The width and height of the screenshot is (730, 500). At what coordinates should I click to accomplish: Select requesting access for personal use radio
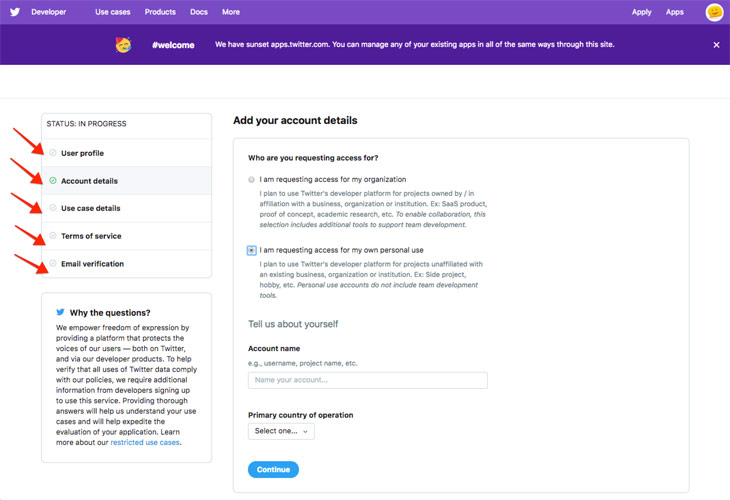point(251,250)
